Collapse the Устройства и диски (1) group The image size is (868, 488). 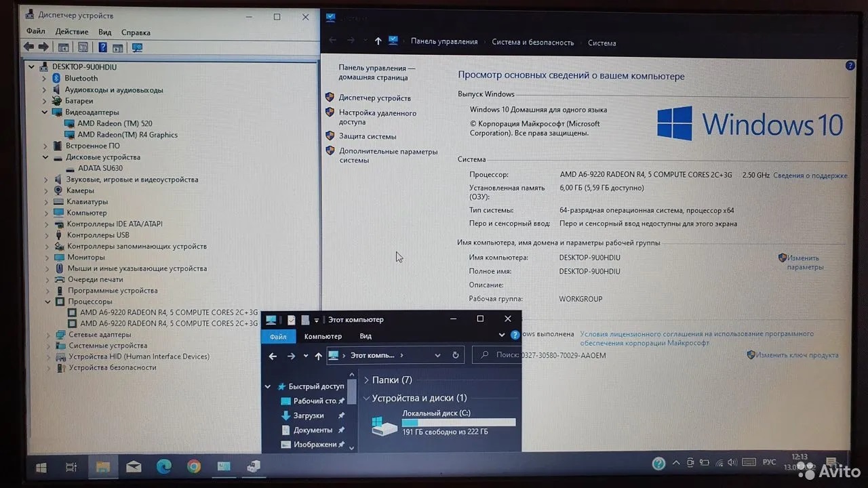pos(367,399)
